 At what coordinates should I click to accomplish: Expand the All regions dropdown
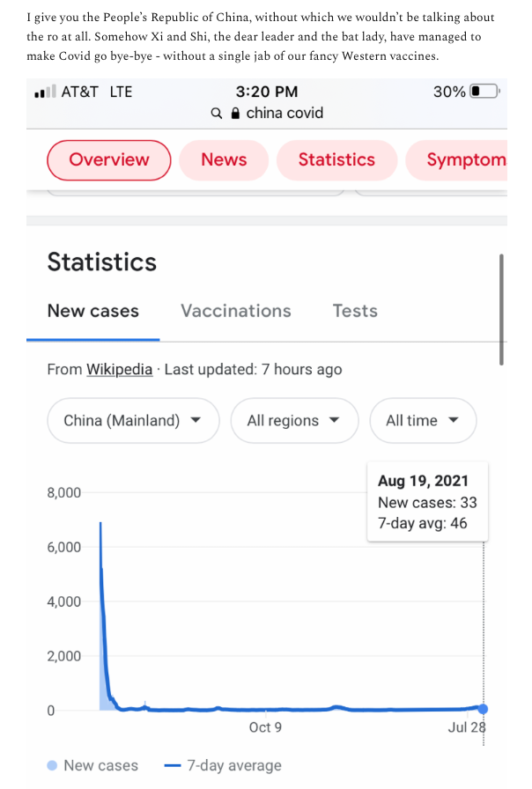[x=294, y=420]
